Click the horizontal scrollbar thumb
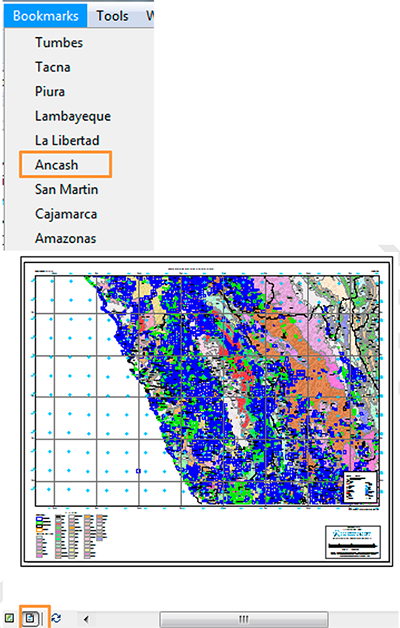 (x=244, y=619)
